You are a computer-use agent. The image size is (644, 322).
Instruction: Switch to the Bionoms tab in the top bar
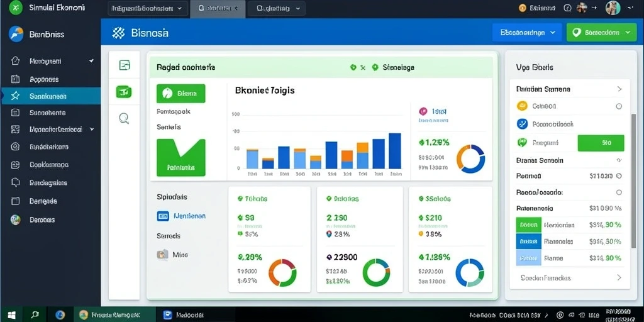[218, 8]
